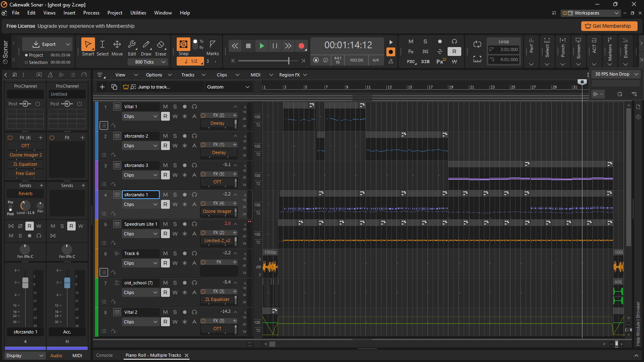This screenshot has height=362, width=644.
Task: Click the track view options icon
Action: (x=100, y=75)
